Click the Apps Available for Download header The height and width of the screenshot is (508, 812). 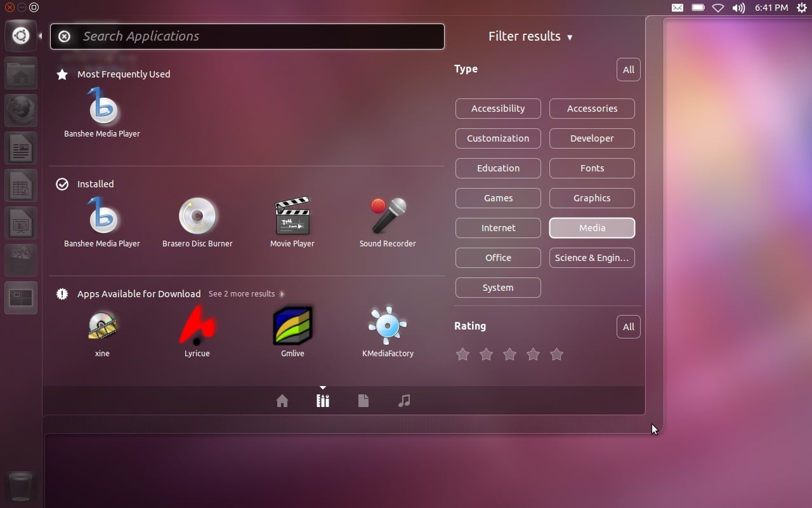coord(129,294)
